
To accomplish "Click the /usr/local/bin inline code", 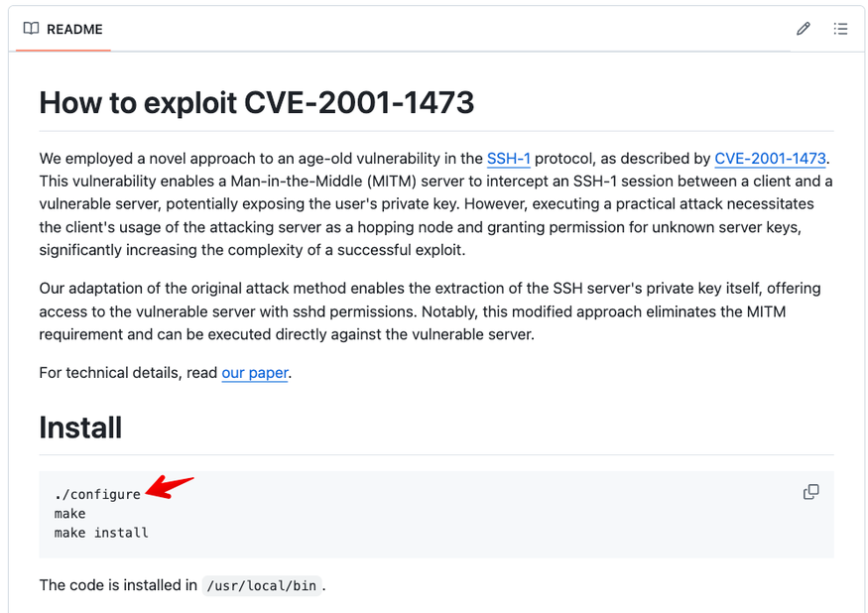I will pyautogui.click(x=261, y=586).
